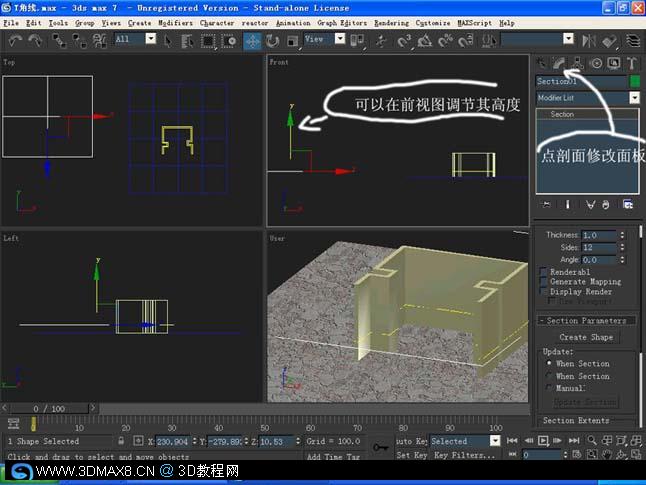Screen dimensions: 646x485
Task: Open the Modifier List dropdown
Action: coord(634,98)
